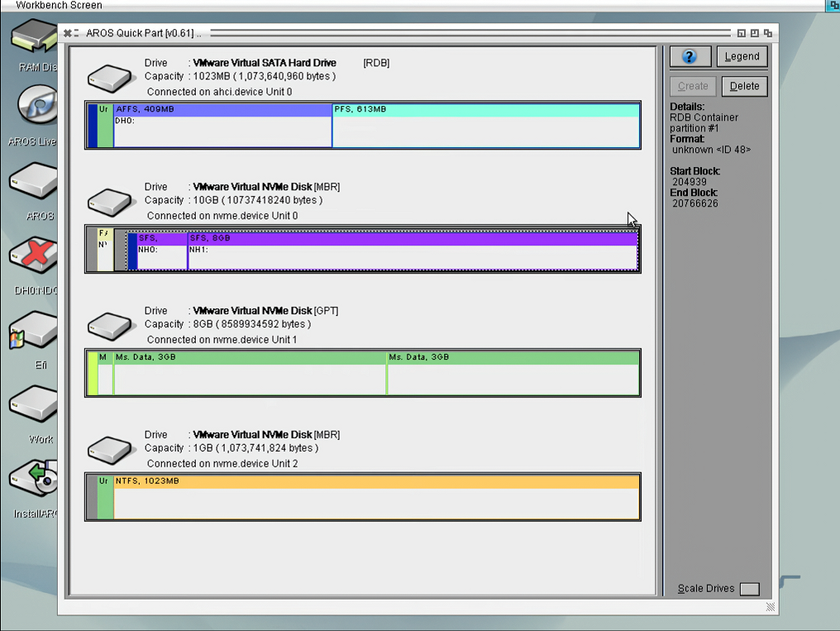Select the lime green segment of GPT drive
Viewport: 840px width, 631px height.
93,373
